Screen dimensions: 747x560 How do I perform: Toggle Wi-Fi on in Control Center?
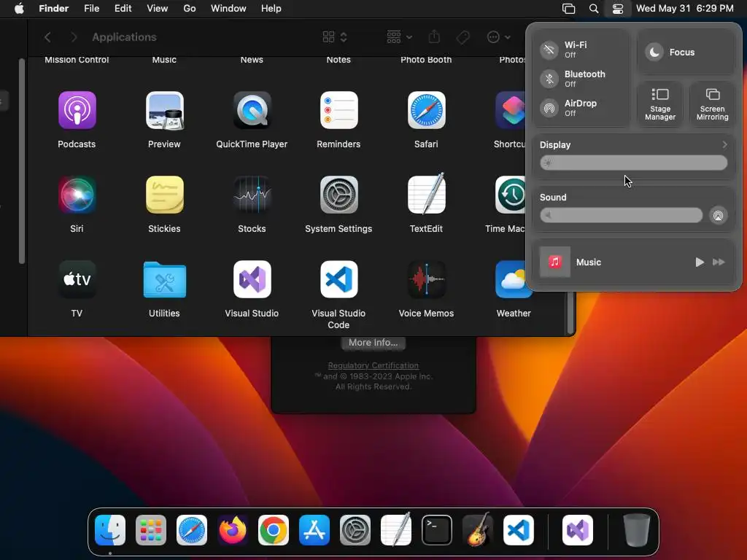click(549, 50)
